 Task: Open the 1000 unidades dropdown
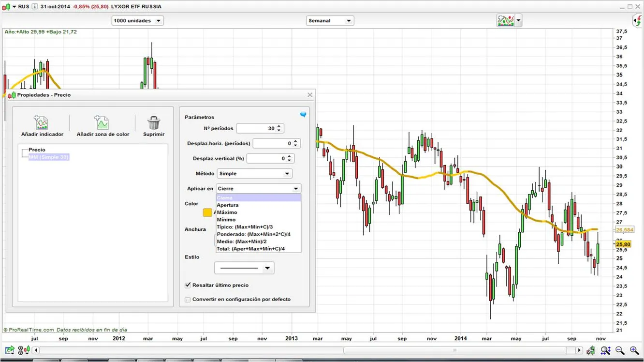tap(138, 21)
